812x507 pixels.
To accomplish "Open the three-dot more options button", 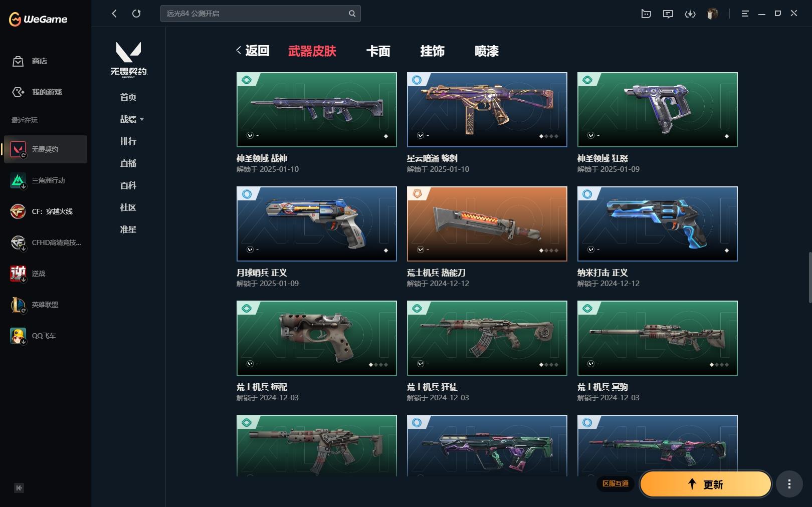I will pos(789,484).
